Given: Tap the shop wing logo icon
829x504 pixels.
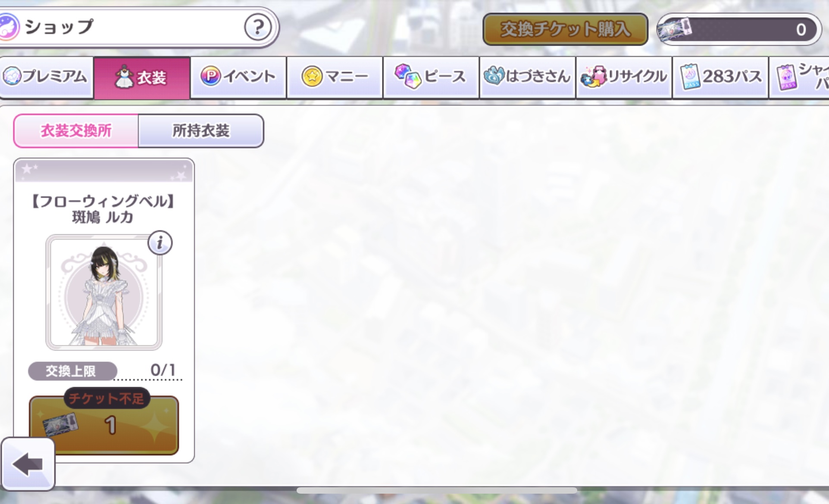Looking at the screenshot, I should coord(9,27).
